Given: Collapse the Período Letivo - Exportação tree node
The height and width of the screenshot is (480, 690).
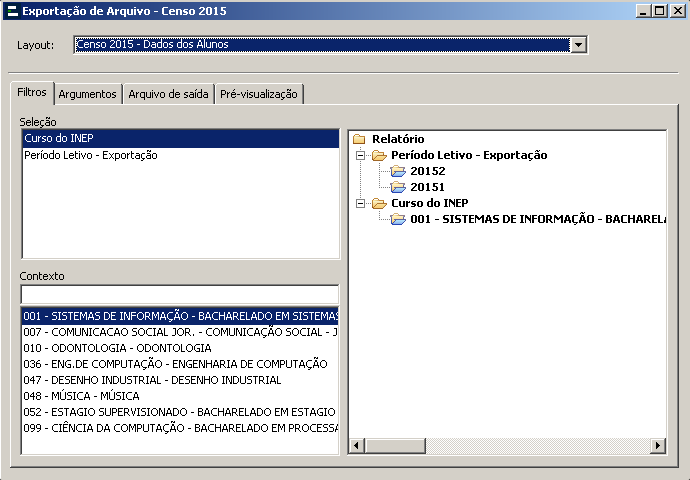Looking at the screenshot, I should coord(360,155).
